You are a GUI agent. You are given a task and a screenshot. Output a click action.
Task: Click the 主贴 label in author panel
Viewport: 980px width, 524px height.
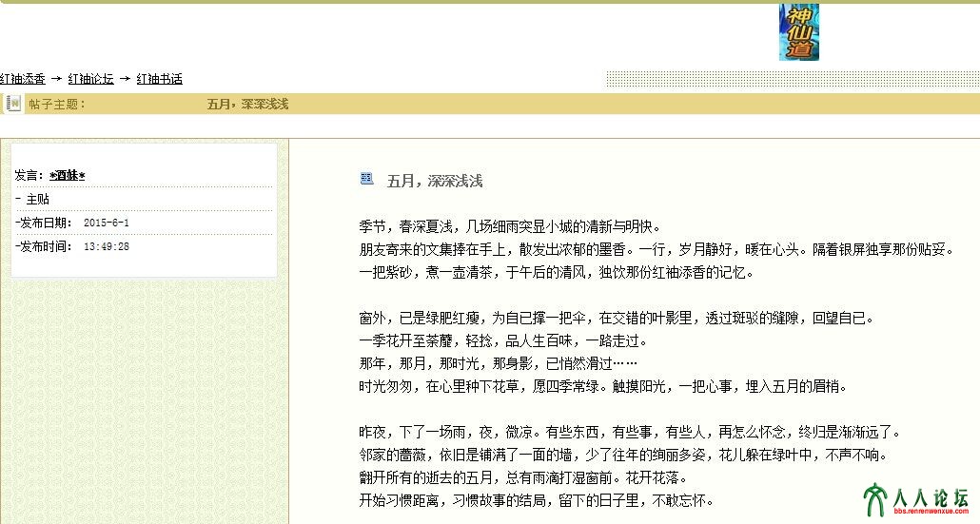[x=37, y=199]
